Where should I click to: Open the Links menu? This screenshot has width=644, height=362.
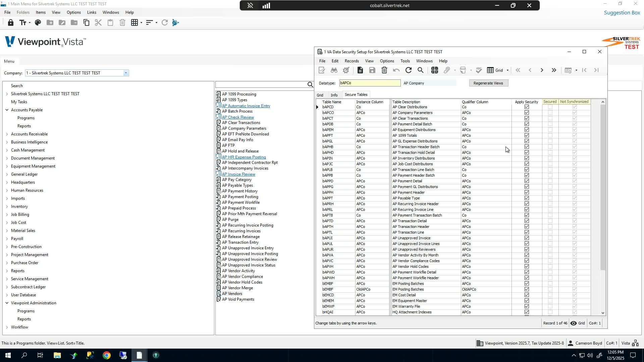pyautogui.click(x=92, y=12)
